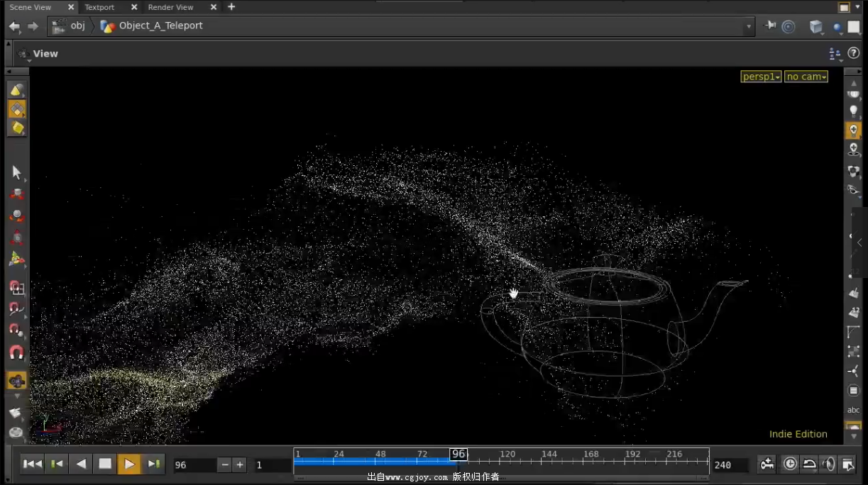Toggle the abc text display option
The height and width of the screenshot is (485, 868).
[x=854, y=410]
